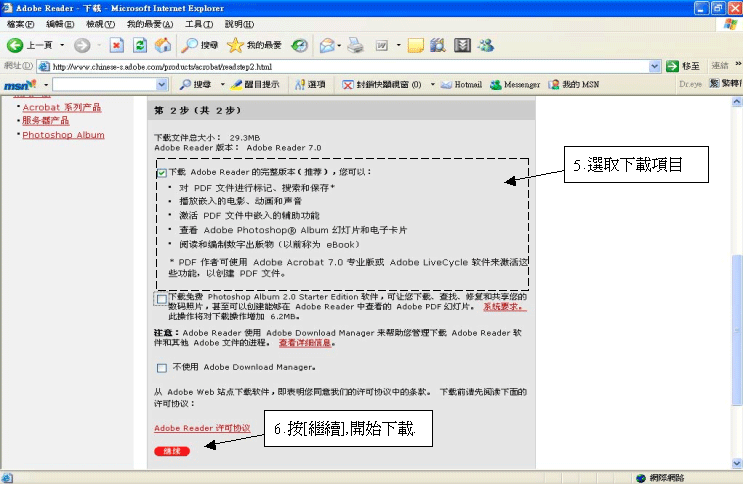This screenshot has width=743, height=484.
Task: Open the 工具(T) menu
Action: coord(199,24)
